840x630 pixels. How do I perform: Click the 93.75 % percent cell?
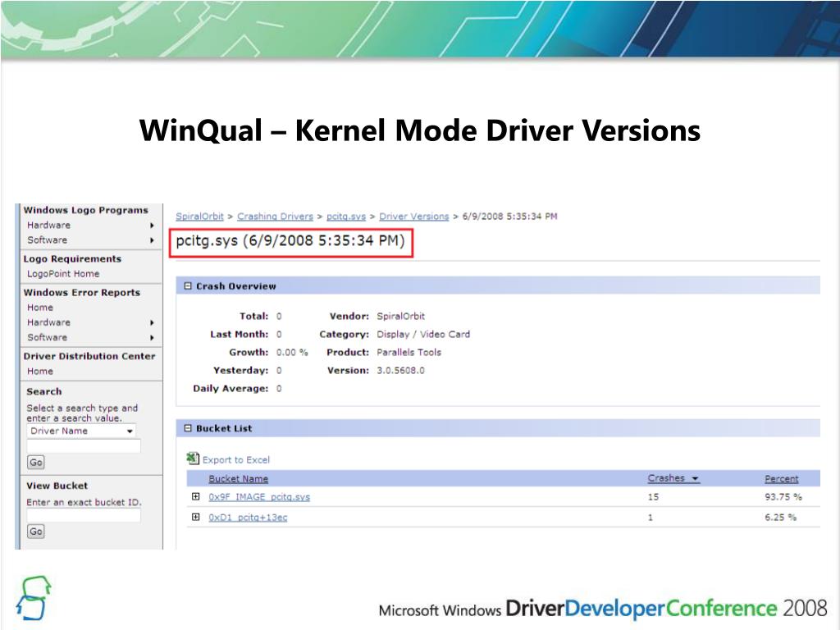[783, 497]
